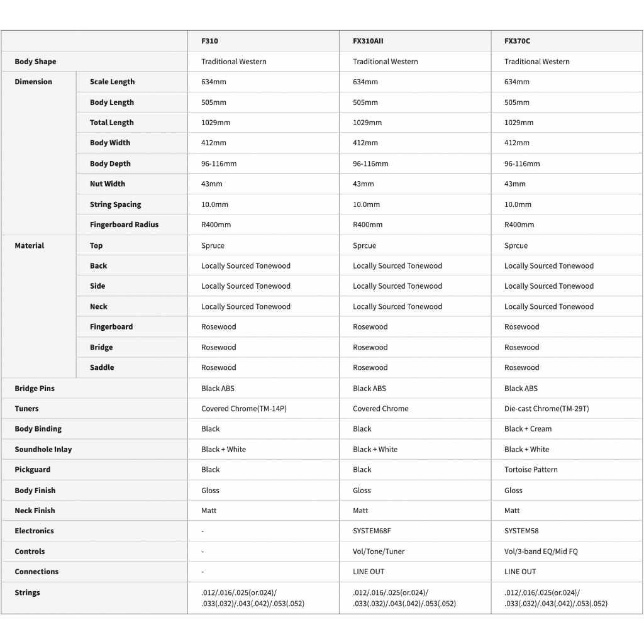Click the Material section label
This screenshot has height=644, width=644.
click(30, 245)
